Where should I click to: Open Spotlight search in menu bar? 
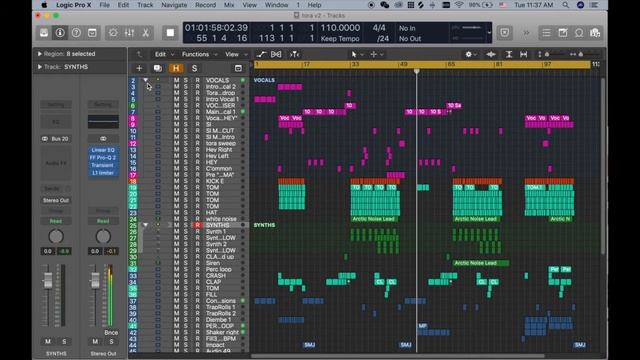[565, 5]
